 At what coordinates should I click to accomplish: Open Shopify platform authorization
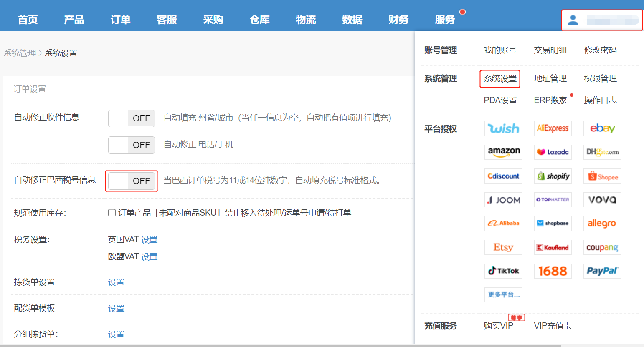pyautogui.click(x=553, y=176)
